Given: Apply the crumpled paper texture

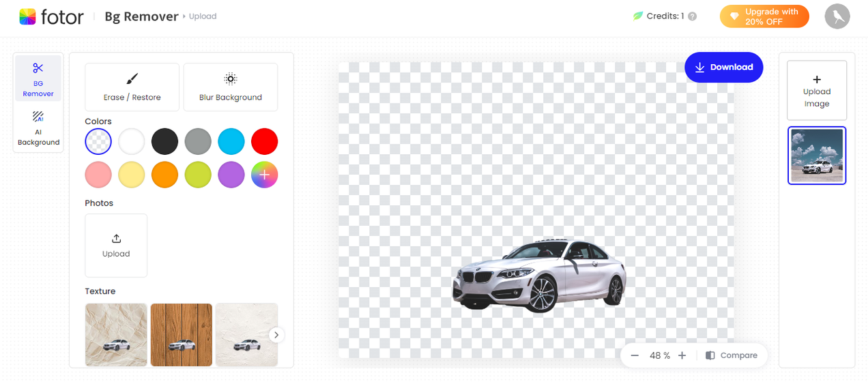Looking at the screenshot, I should 116,335.
